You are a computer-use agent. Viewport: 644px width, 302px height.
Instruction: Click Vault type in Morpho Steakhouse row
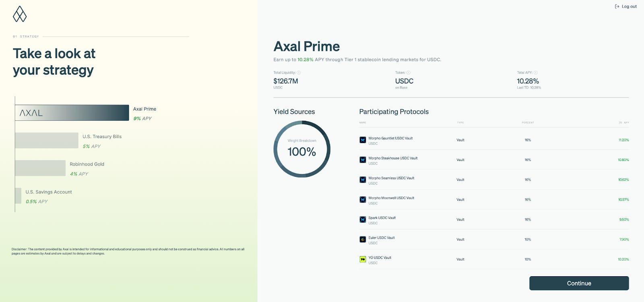click(x=460, y=160)
